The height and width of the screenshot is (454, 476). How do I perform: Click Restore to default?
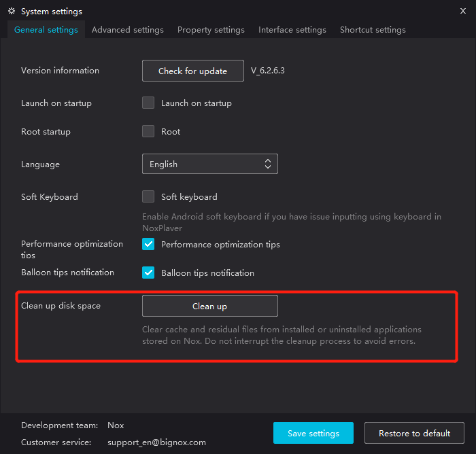(x=414, y=433)
